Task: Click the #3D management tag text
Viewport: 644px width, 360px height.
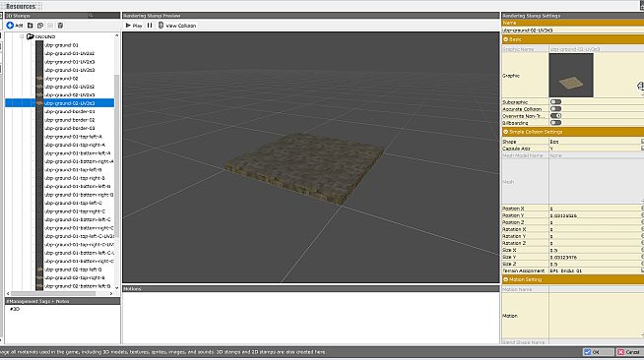Action: click(15, 309)
